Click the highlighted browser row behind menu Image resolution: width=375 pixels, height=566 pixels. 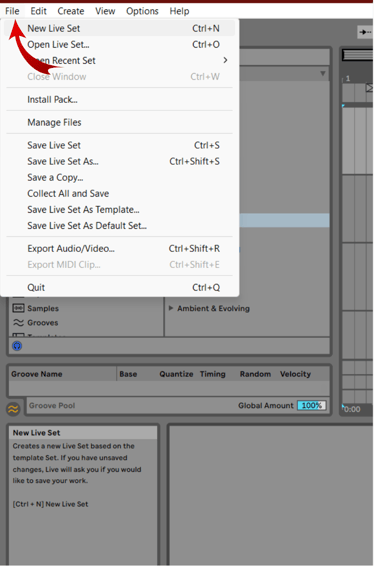[284, 220]
